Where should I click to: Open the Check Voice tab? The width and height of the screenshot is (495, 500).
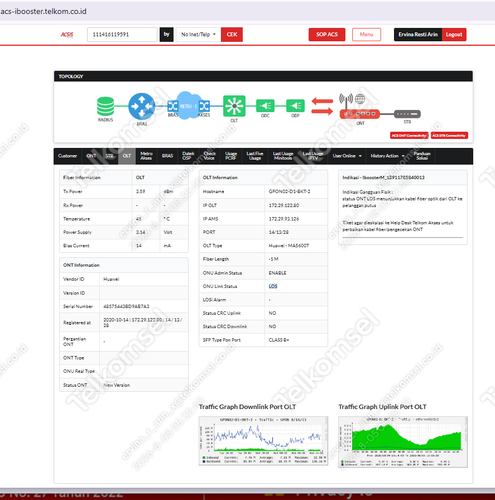[209, 156]
